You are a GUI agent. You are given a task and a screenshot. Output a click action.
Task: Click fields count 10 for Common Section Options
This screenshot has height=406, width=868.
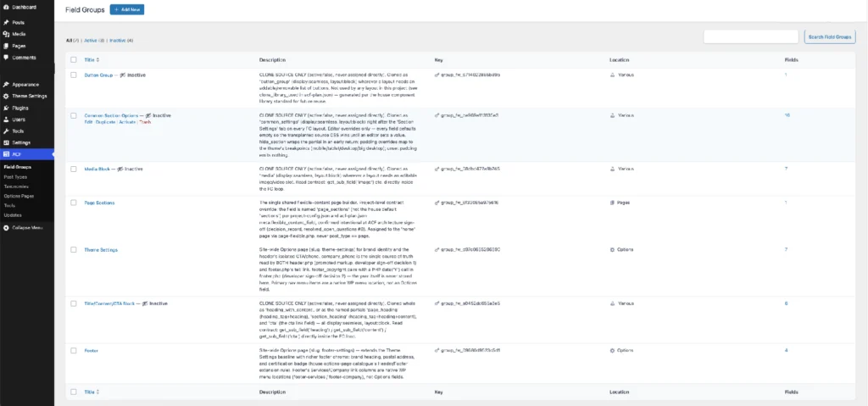[x=787, y=116]
